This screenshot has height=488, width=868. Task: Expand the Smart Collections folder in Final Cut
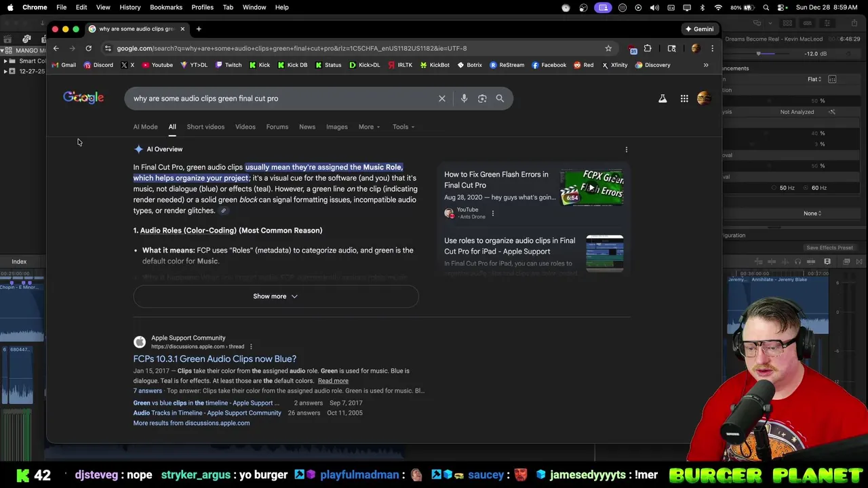[x=5, y=61]
